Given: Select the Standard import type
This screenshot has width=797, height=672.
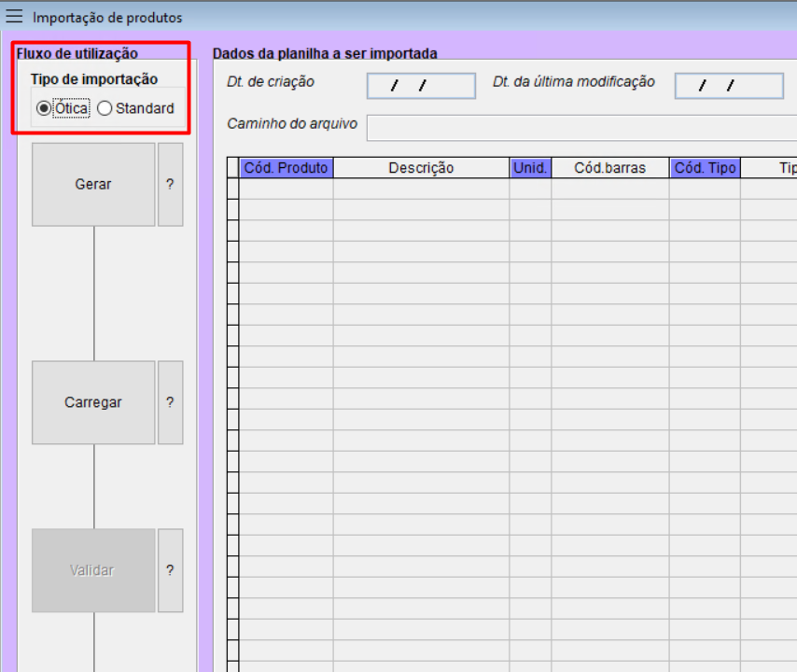Looking at the screenshot, I should pos(105,108).
